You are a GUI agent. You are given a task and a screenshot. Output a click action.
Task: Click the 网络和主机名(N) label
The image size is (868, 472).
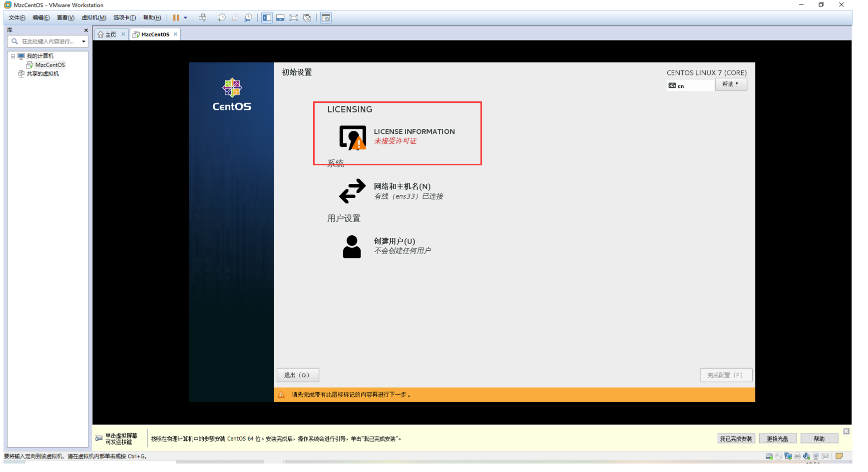(402, 186)
